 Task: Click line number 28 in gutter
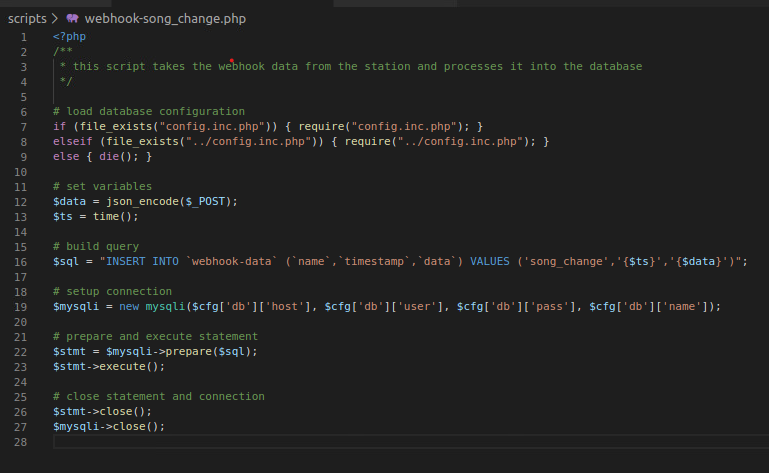tap(21, 442)
